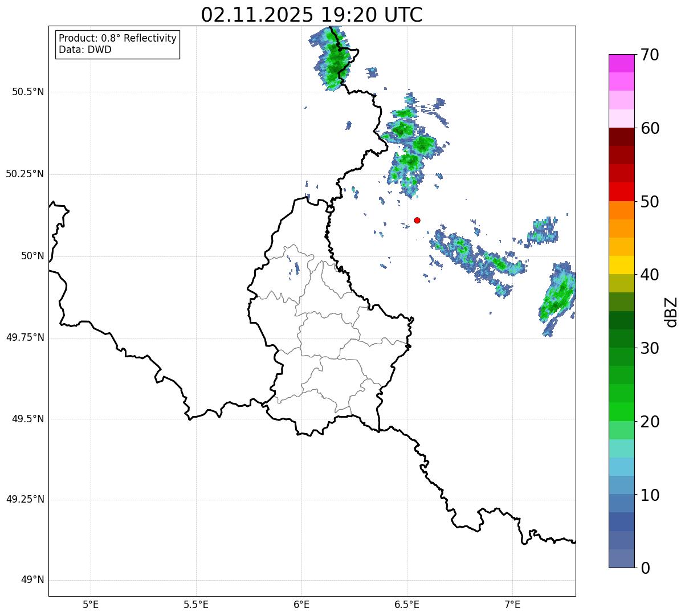685x616 pixels.
Task: Pick the dark maroon segment just below 60
Action: pos(622,137)
